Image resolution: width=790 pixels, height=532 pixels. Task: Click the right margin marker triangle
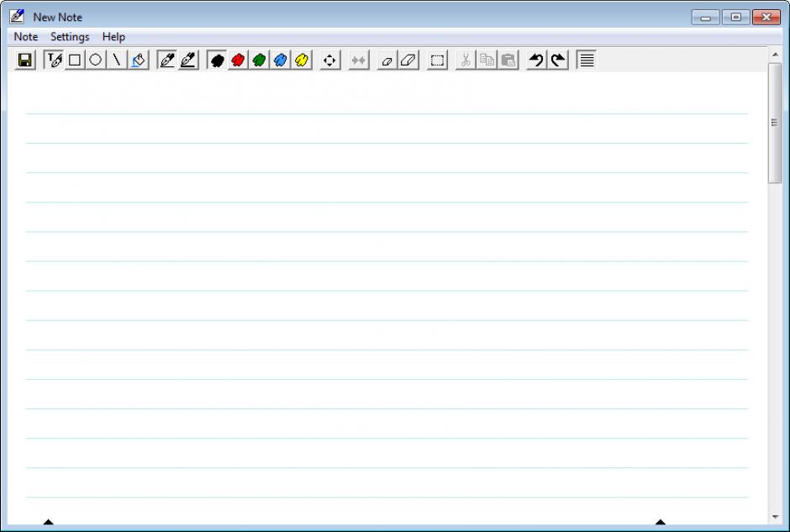pyautogui.click(x=660, y=522)
